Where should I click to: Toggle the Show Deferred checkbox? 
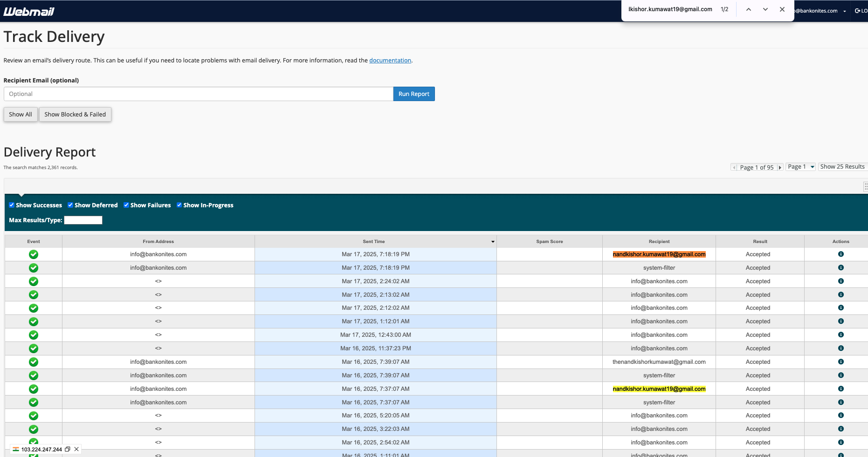(x=70, y=205)
